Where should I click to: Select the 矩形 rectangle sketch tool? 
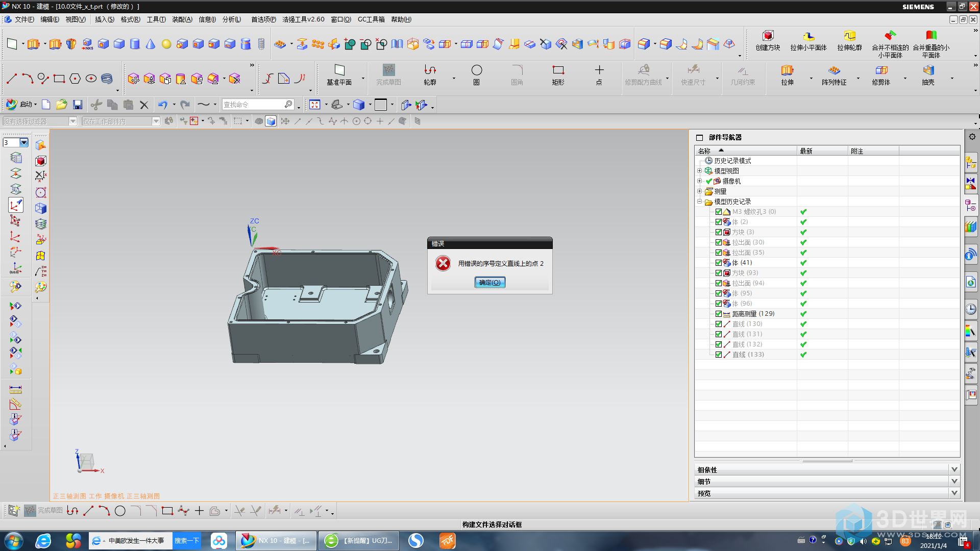tap(558, 74)
